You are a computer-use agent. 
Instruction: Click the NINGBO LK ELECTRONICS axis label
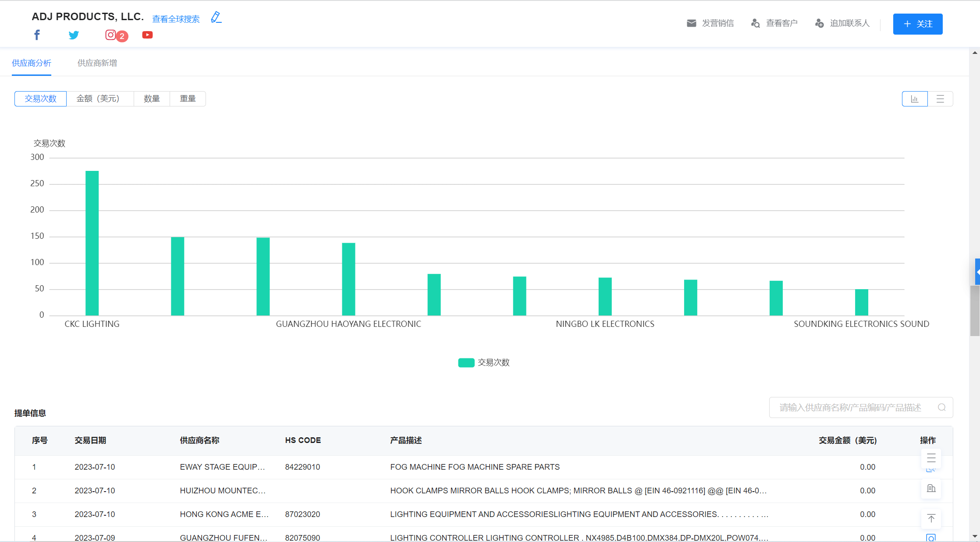click(x=605, y=324)
